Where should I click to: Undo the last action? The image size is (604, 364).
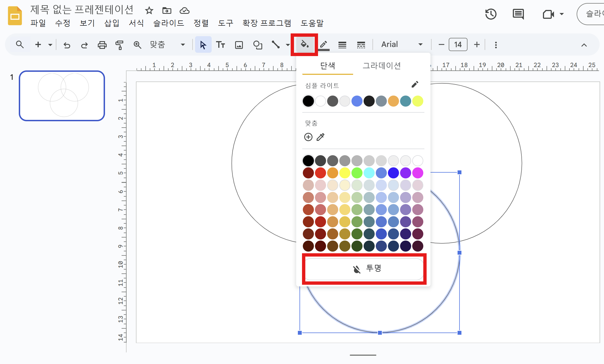coord(67,45)
